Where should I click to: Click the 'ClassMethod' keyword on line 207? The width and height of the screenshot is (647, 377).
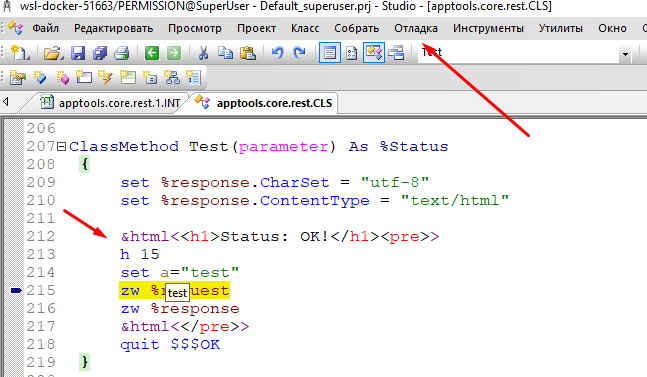[x=124, y=146]
